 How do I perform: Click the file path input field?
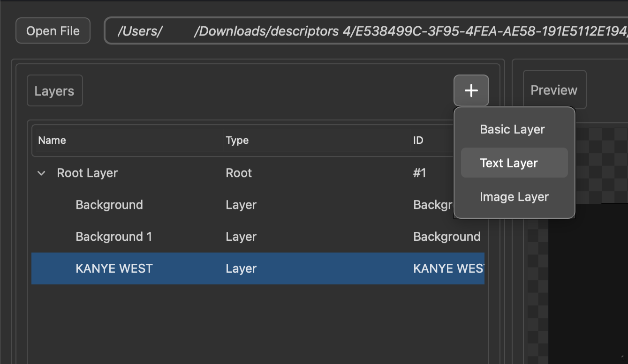pyautogui.click(x=366, y=31)
